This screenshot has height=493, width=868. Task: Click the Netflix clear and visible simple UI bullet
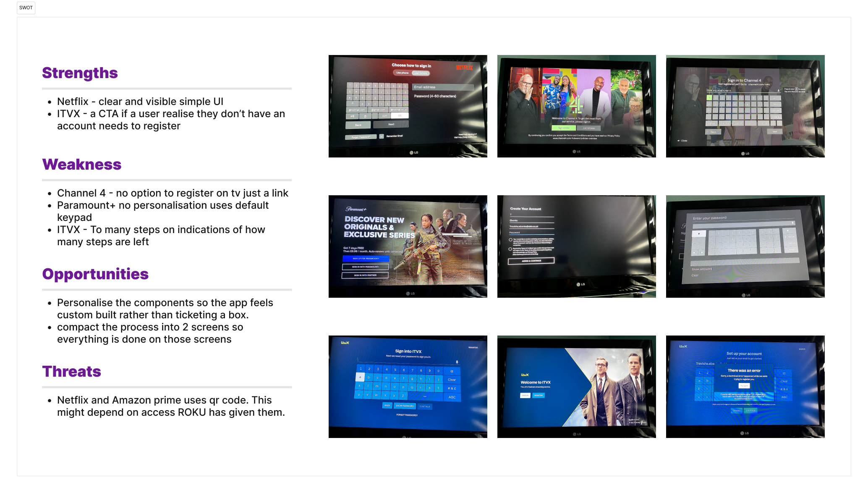140,102
